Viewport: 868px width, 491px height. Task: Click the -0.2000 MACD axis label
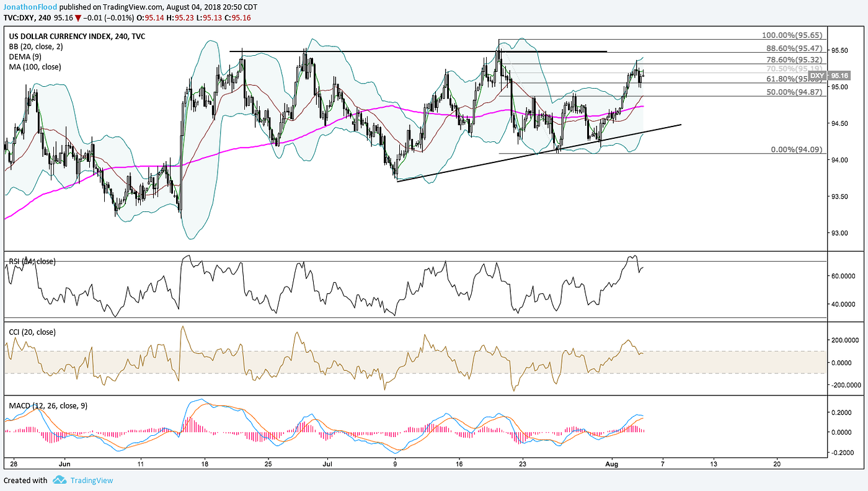pyautogui.click(x=844, y=452)
